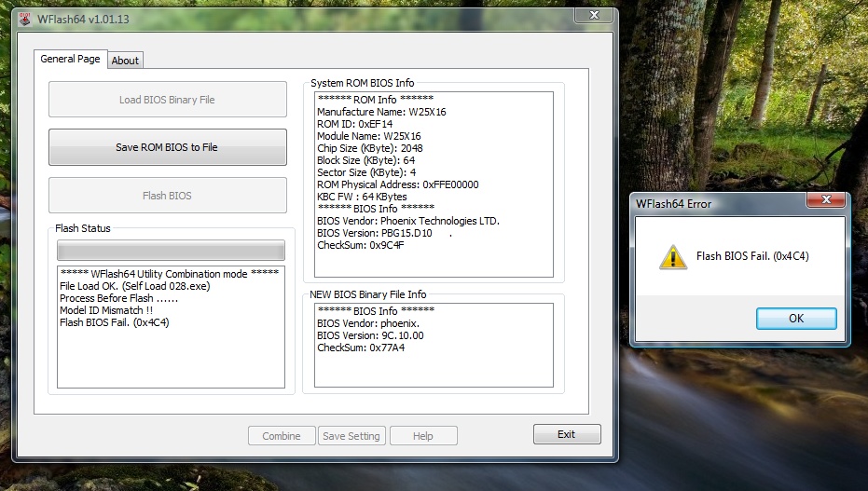Image resolution: width=868 pixels, height=491 pixels.
Task: Click the Flash BIOS button
Action: [x=167, y=195]
